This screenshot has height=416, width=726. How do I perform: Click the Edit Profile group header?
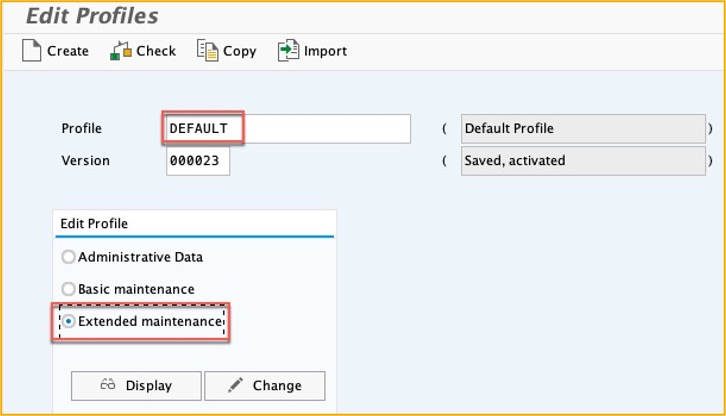point(94,224)
